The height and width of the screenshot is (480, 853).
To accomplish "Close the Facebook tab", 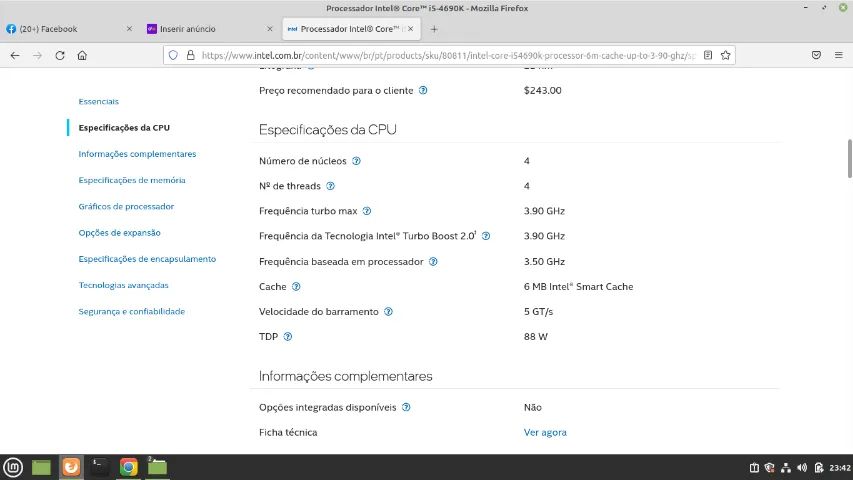I will tap(129, 29).
